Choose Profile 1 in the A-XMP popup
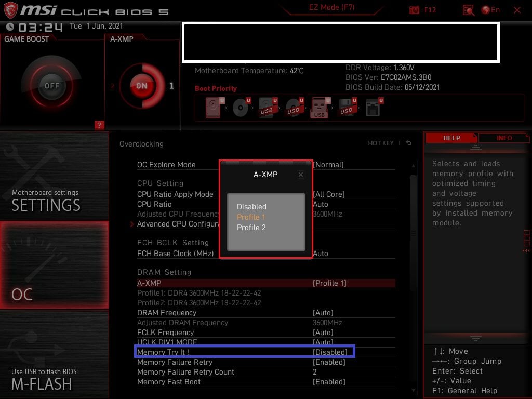 point(251,217)
